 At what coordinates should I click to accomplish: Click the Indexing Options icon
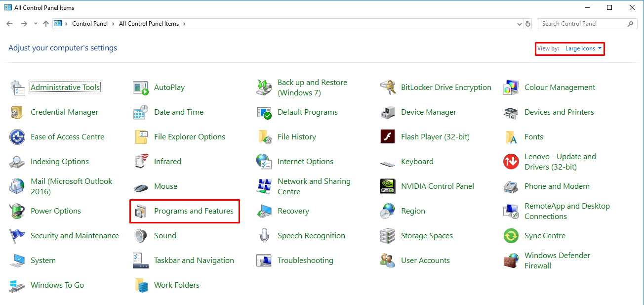click(x=17, y=162)
